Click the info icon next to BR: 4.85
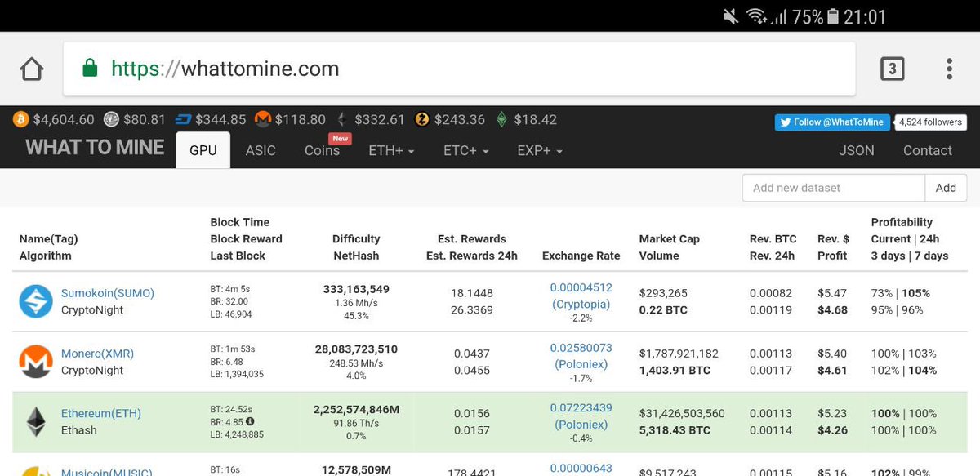Image resolution: width=980 pixels, height=476 pixels. (250, 422)
